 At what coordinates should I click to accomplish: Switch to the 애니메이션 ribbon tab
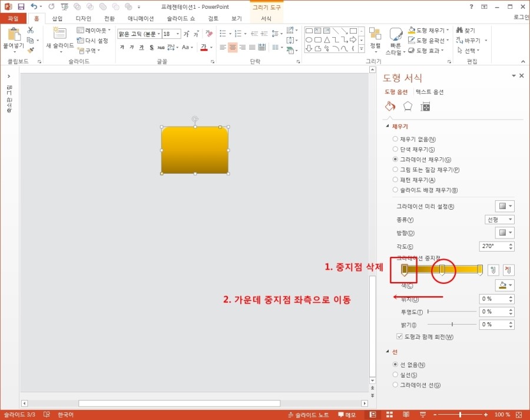tap(141, 18)
